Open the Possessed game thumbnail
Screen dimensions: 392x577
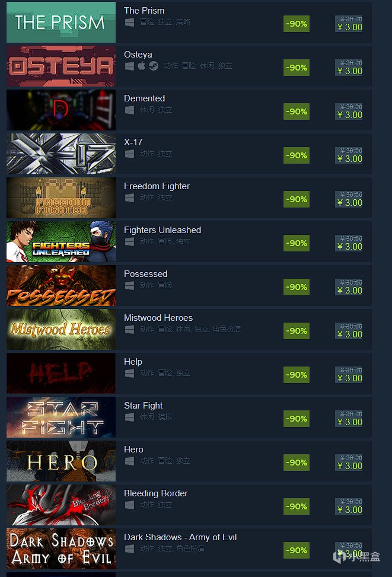tap(61, 285)
